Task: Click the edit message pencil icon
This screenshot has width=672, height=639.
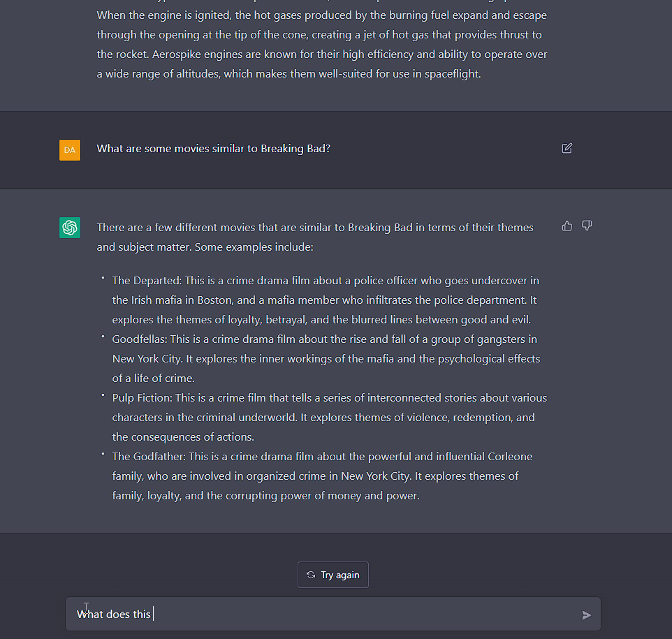Action: (567, 148)
